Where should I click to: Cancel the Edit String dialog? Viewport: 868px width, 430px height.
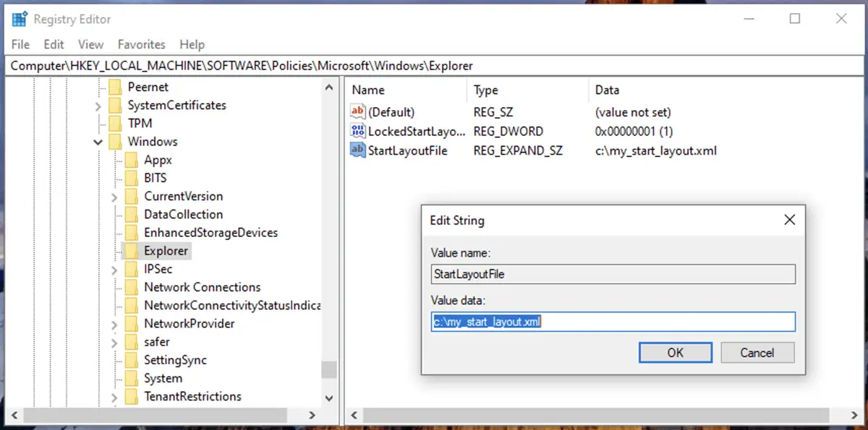pos(757,353)
